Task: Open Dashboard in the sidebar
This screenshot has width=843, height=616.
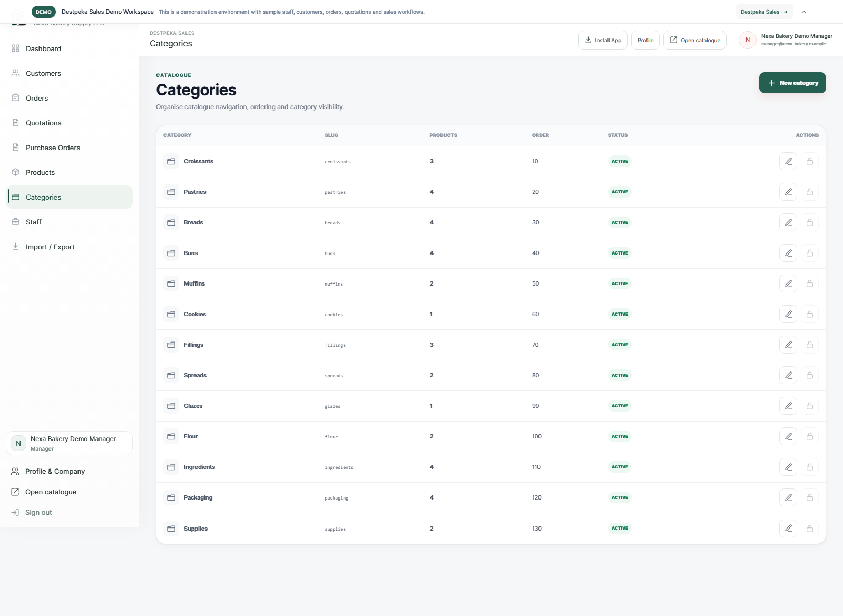Action: click(x=69, y=48)
